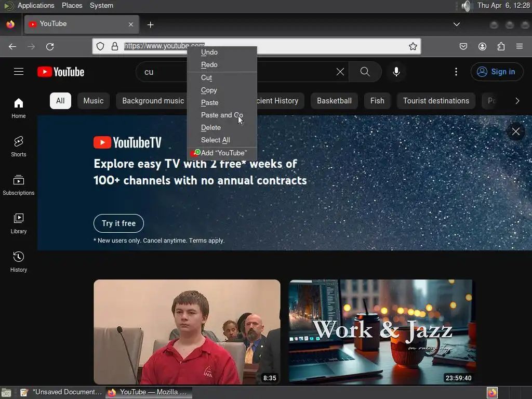Click the volume speaker icon in the panel

[467, 6]
